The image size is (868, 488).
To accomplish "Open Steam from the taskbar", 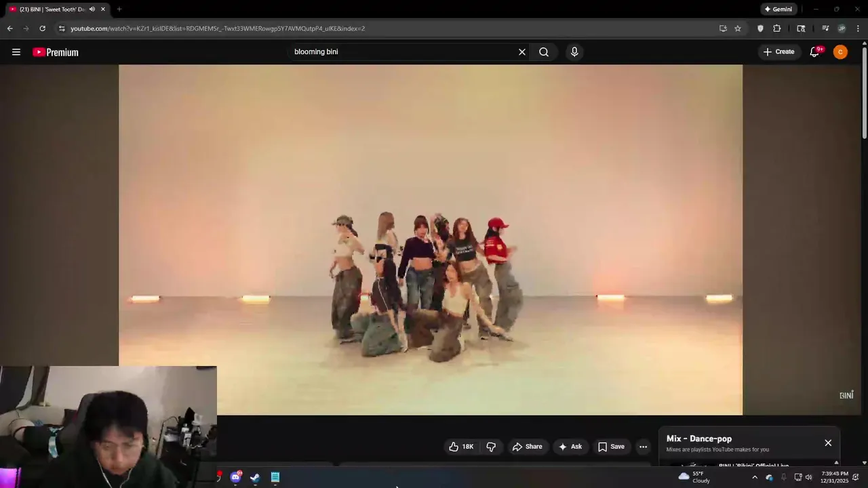I will point(255,477).
